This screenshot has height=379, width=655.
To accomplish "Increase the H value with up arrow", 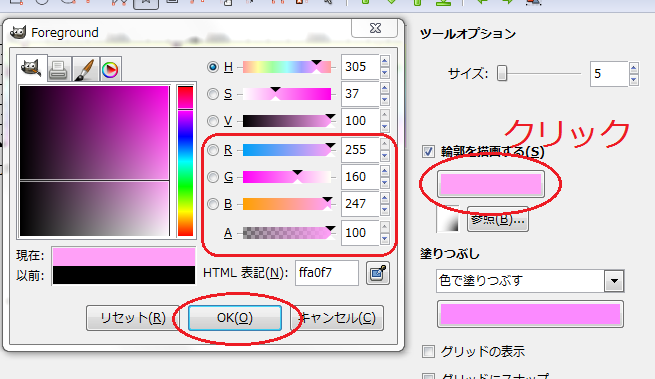I will point(385,61).
